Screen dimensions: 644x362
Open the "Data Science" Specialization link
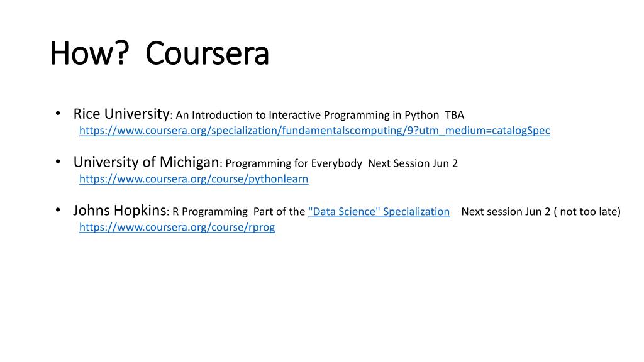point(379,211)
